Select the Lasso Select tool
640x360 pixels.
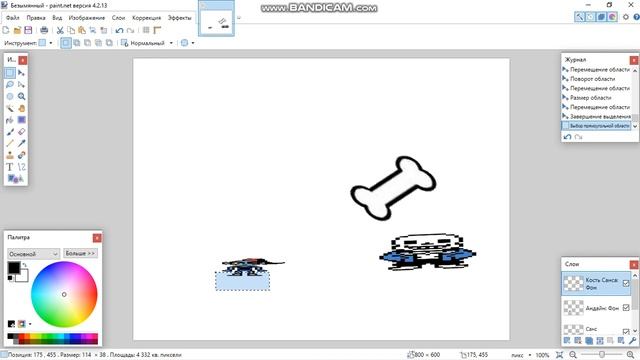tap(10, 84)
